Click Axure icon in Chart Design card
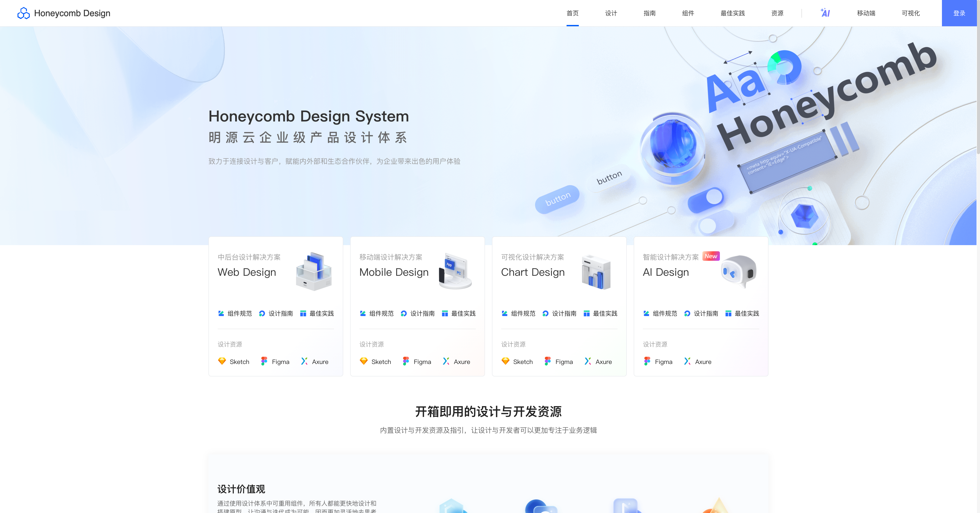This screenshot has height=513, width=980. click(x=588, y=361)
